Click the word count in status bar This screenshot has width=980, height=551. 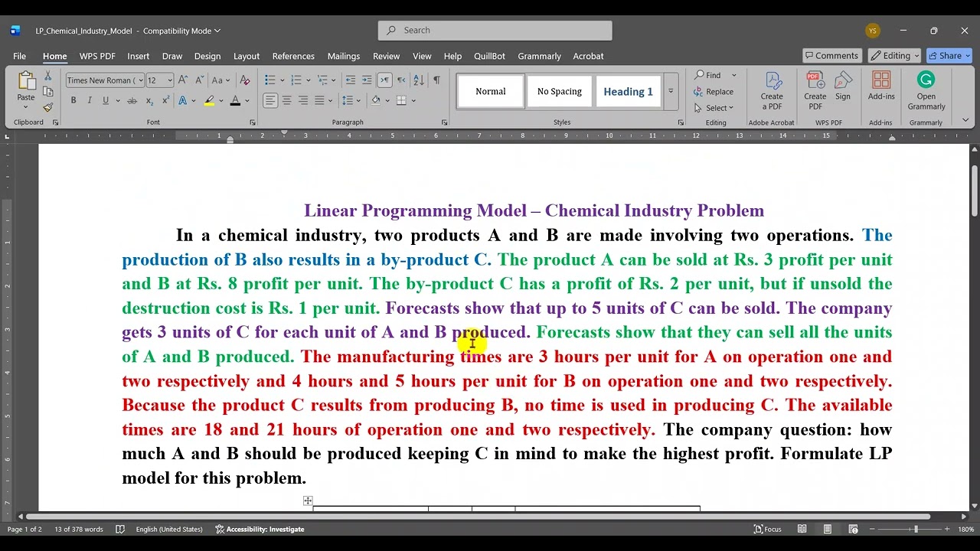tap(79, 529)
